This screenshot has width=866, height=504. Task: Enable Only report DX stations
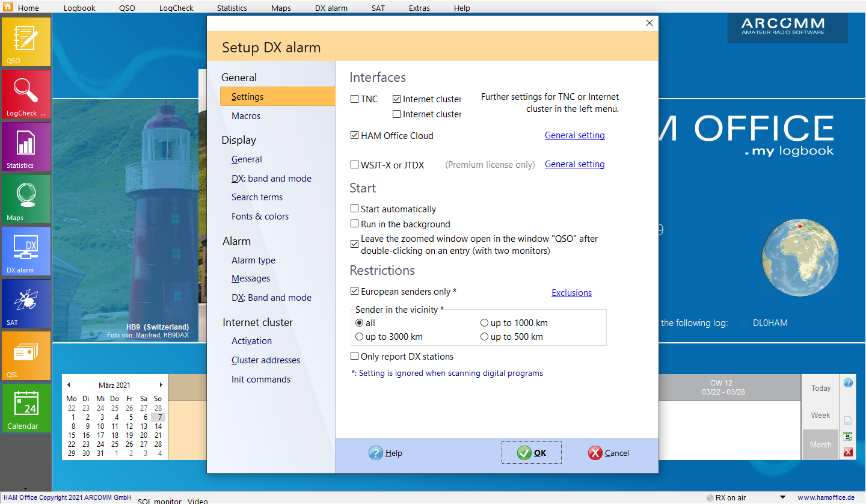click(x=354, y=356)
